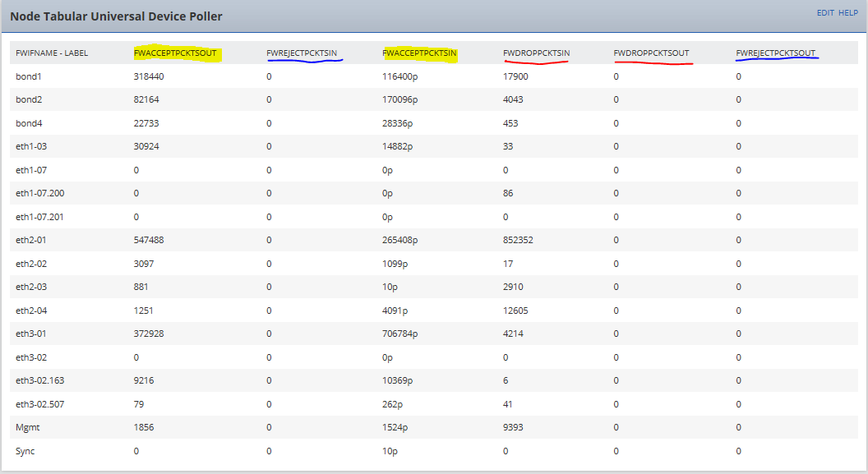Click the value 318440 for bond1

pyautogui.click(x=148, y=76)
